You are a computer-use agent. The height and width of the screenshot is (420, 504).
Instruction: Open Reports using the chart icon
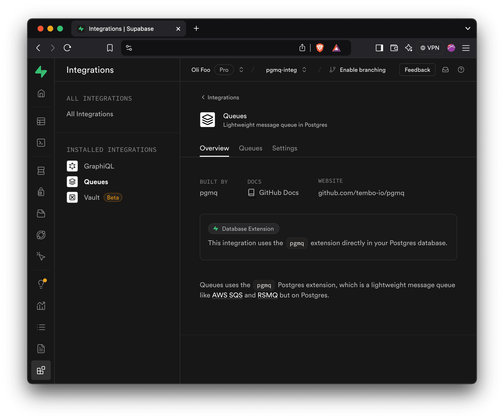(41, 306)
